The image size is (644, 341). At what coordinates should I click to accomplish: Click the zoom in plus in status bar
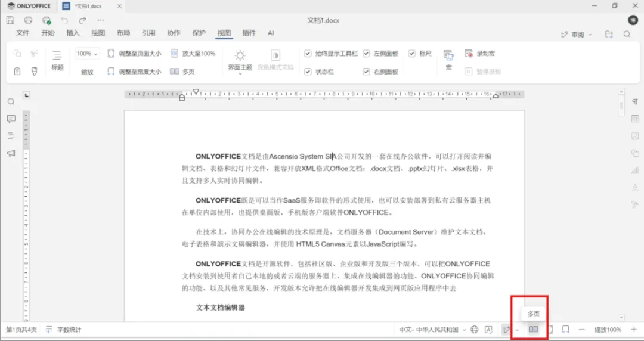(x=634, y=330)
